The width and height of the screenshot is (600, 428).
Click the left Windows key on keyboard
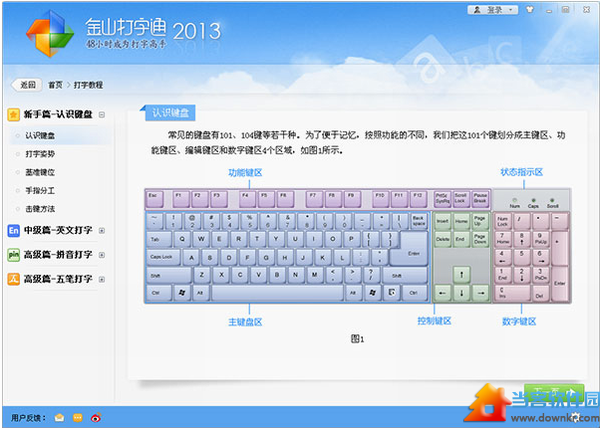pos(182,293)
